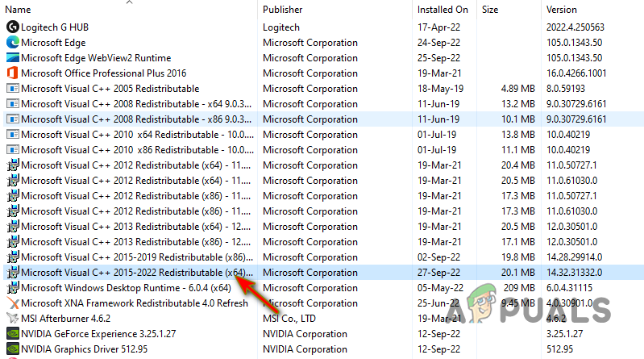Click version 14.32.31332.0 cell
The width and height of the screenshot is (644, 359).
pos(574,272)
